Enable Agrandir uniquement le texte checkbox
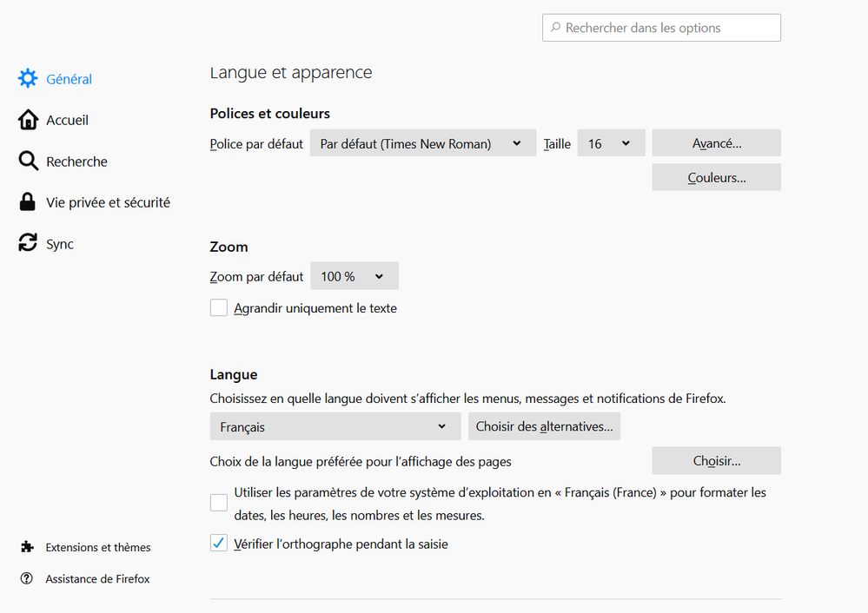The image size is (868, 613). point(219,308)
